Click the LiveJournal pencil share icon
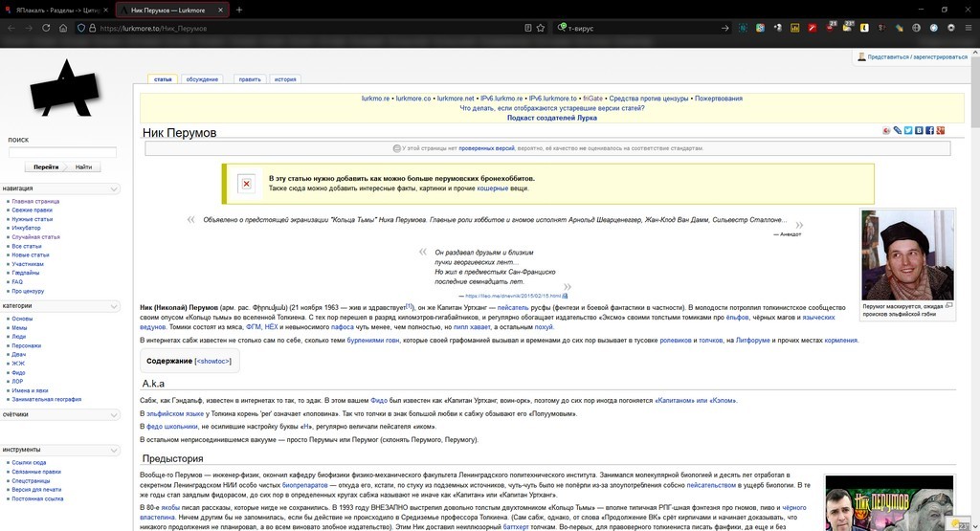The image size is (980, 531). click(898, 130)
